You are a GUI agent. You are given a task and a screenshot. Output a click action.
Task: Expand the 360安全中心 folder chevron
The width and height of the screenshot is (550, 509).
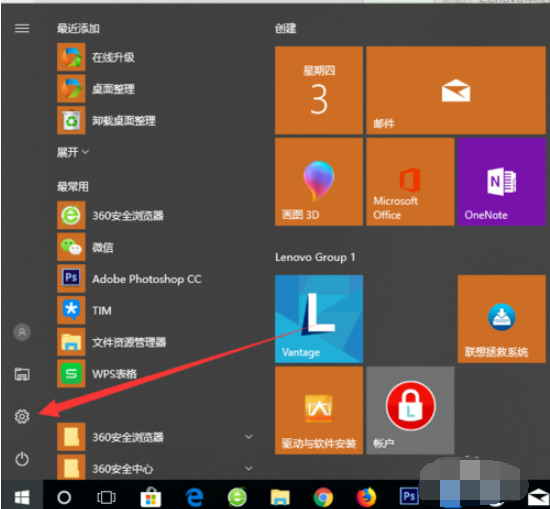[249, 468]
